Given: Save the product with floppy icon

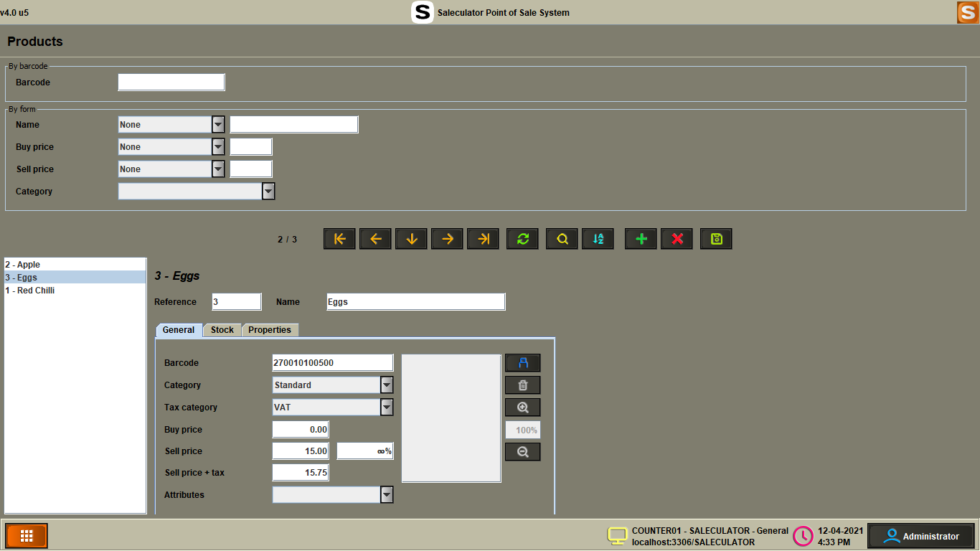Looking at the screenshot, I should coord(716,239).
